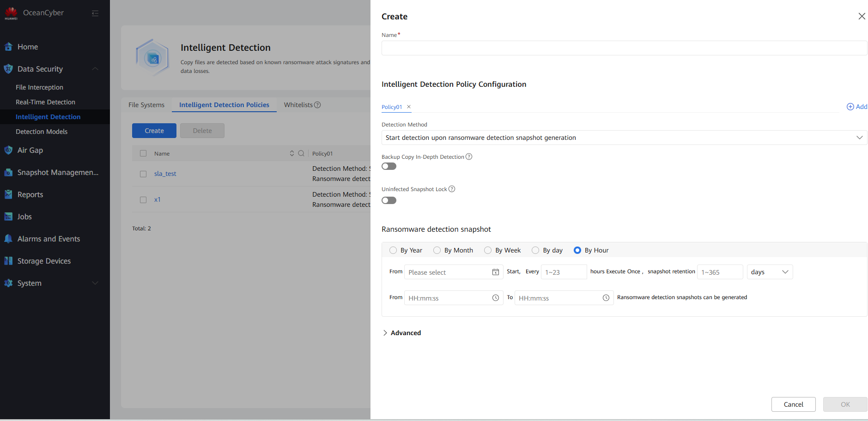Enable Backup Copy In-Depth Detection switch
The width and height of the screenshot is (868, 421).
pyautogui.click(x=389, y=166)
